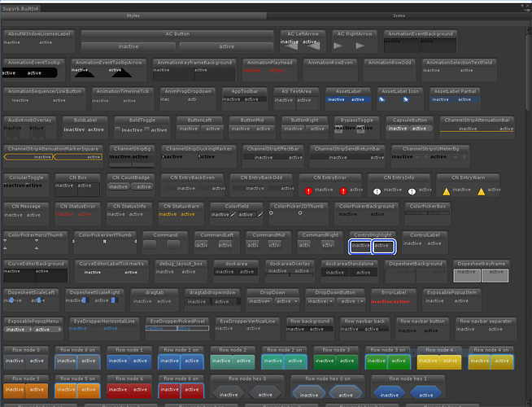Click the inactive ControlHighlight box
This screenshot has height=407, width=532.
360,247
